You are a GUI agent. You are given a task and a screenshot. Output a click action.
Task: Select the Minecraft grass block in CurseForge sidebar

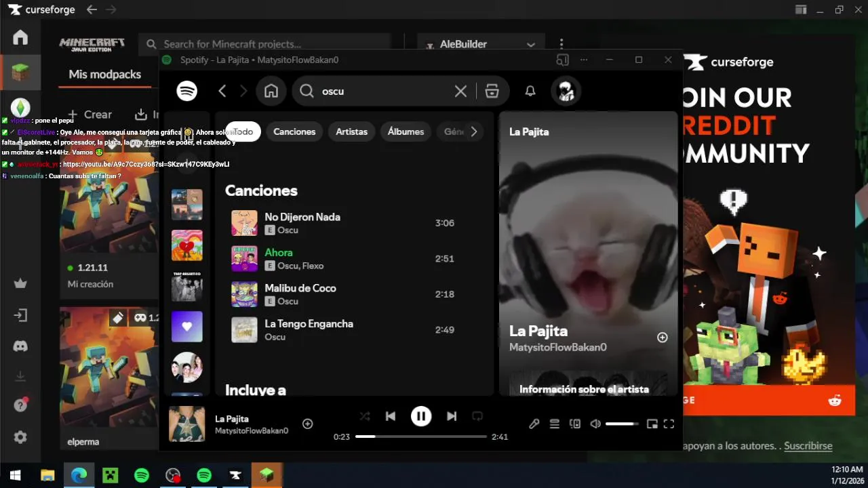coord(20,73)
